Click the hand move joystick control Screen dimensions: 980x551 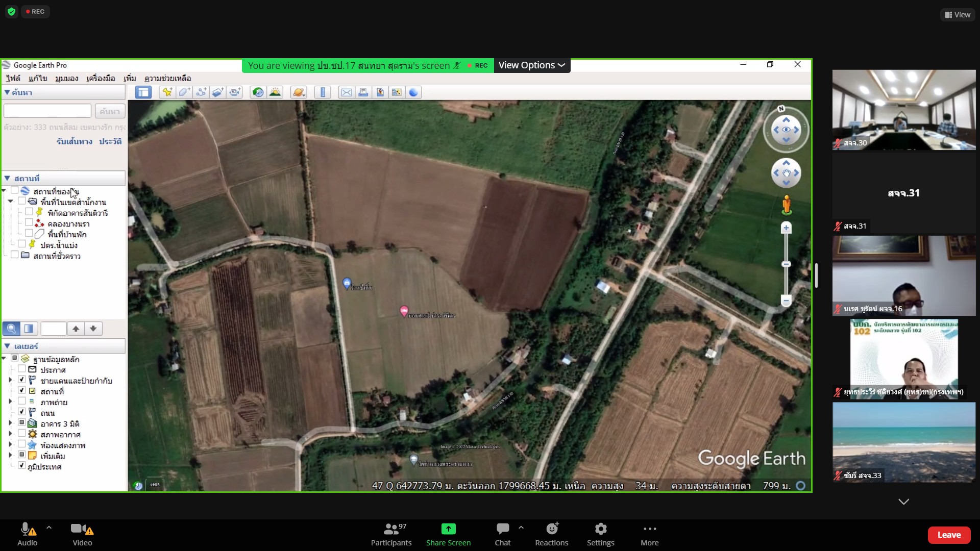point(786,173)
